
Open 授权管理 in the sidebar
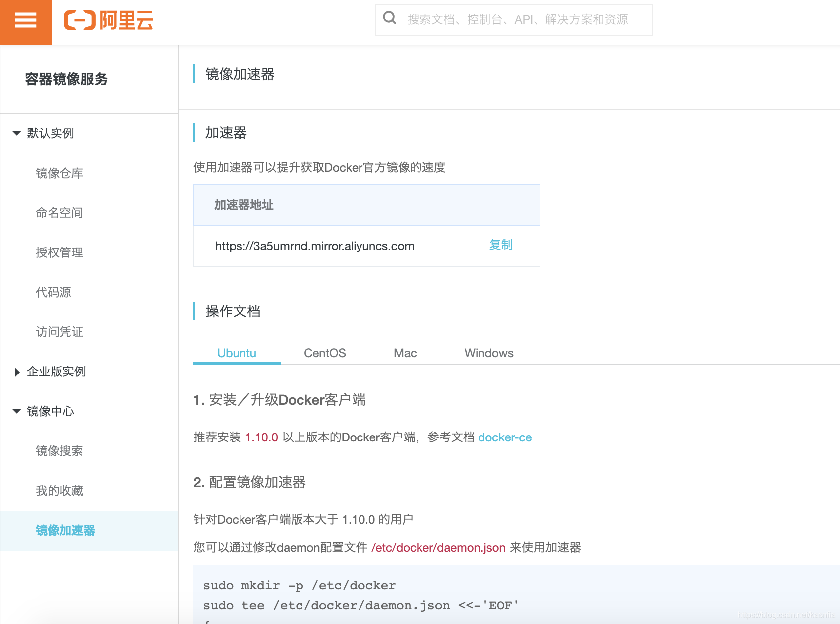60,252
